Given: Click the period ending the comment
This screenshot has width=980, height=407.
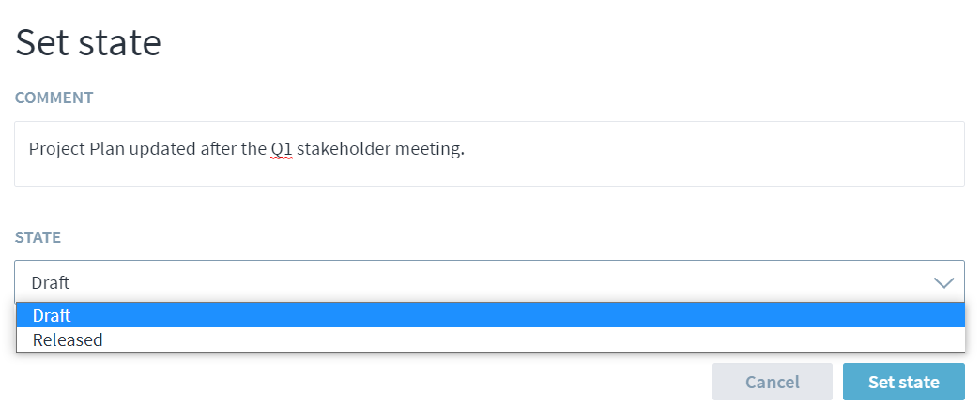Looking at the screenshot, I should 463,151.
